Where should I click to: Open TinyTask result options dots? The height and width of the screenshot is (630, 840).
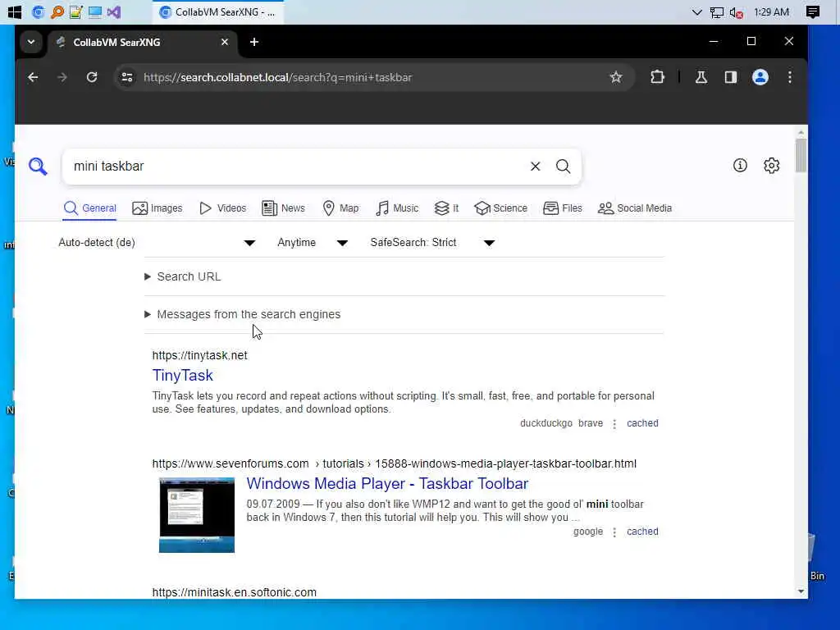(614, 424)
